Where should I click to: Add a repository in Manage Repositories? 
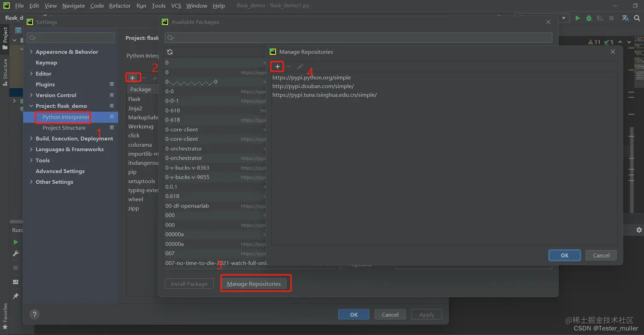point(277,66)
